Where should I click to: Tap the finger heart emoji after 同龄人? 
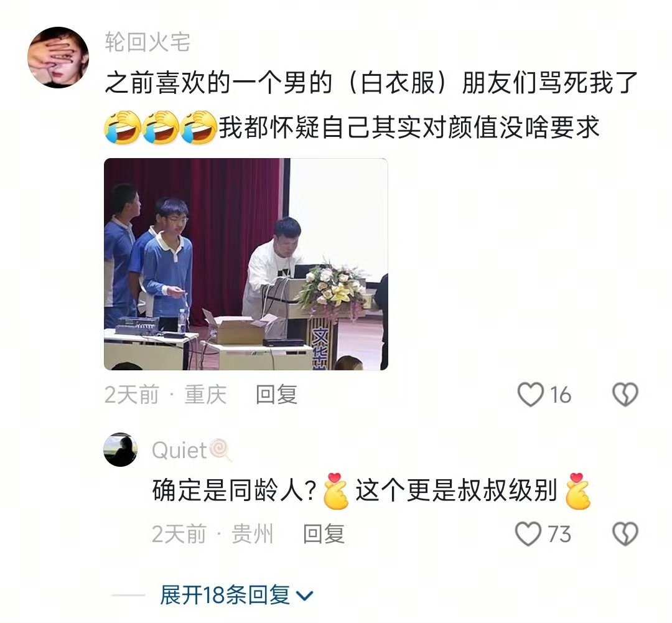[x=336, y=491]
